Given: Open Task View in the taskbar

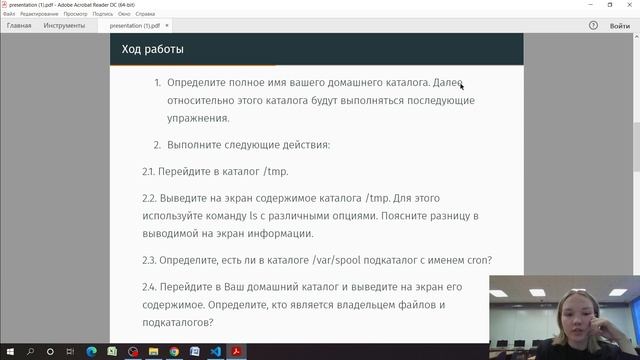Looking at the screenshot, I should tap(70, 351).
